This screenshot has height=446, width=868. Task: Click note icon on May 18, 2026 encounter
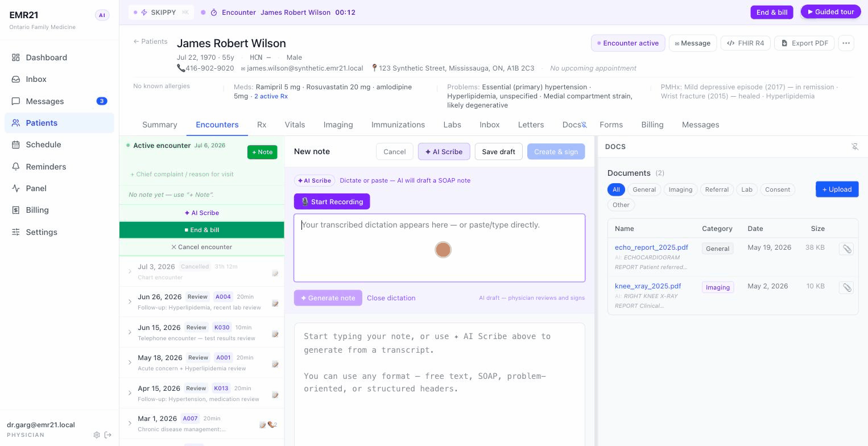275,364
